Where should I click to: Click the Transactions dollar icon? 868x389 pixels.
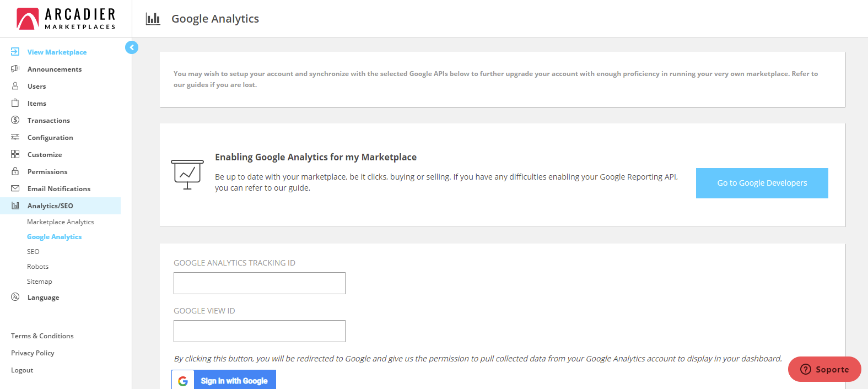click(15, 120)
